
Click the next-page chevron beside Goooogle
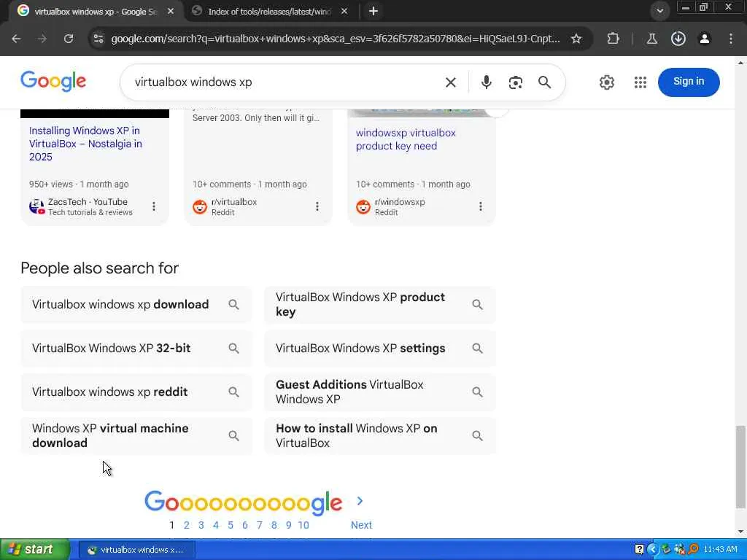click(x=360, y=501)
